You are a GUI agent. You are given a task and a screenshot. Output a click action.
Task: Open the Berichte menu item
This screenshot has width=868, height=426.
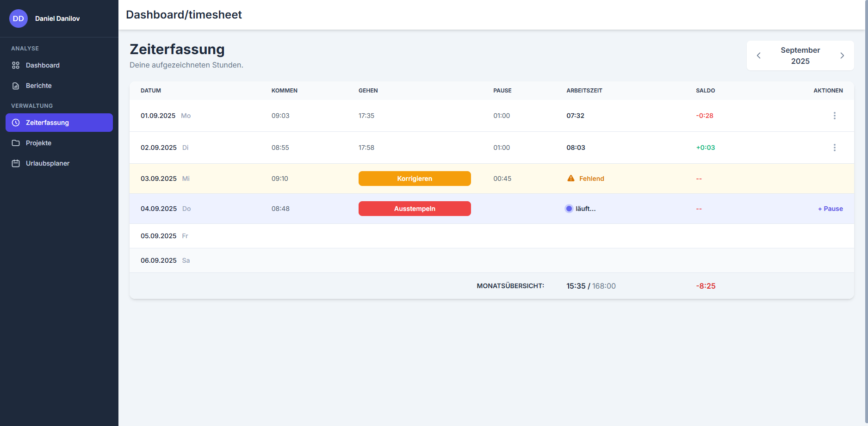point(39,86)
